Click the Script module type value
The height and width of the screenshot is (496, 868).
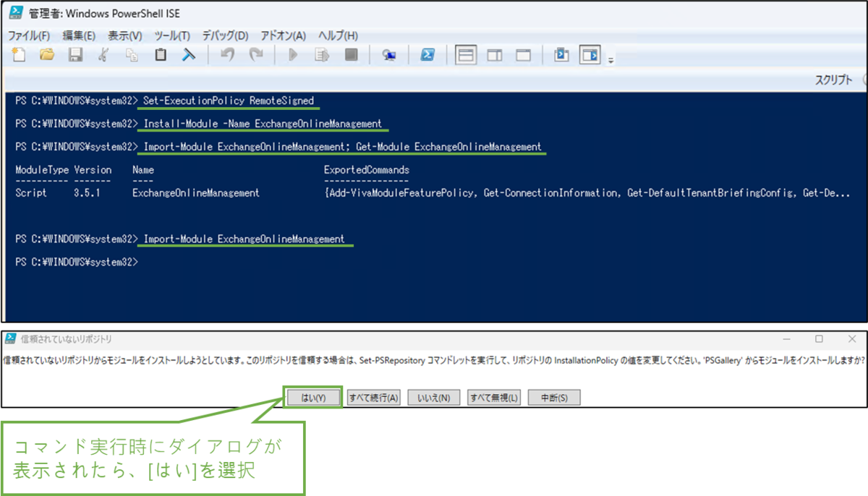coord(31,193)
